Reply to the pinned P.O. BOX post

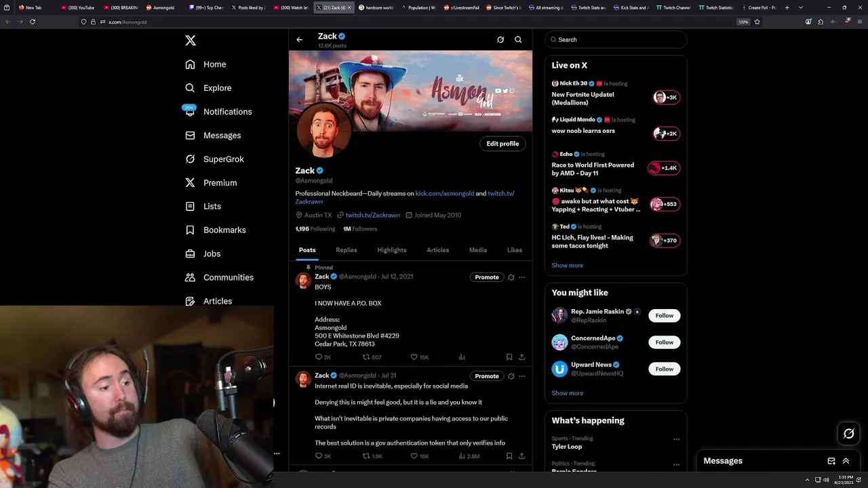[x=323, y=357]
